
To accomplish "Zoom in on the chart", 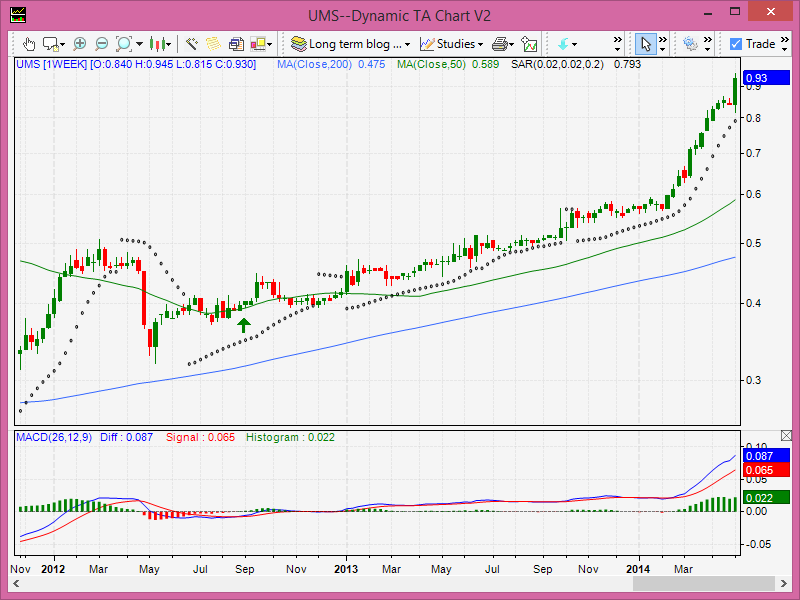I will pos(80,44).
